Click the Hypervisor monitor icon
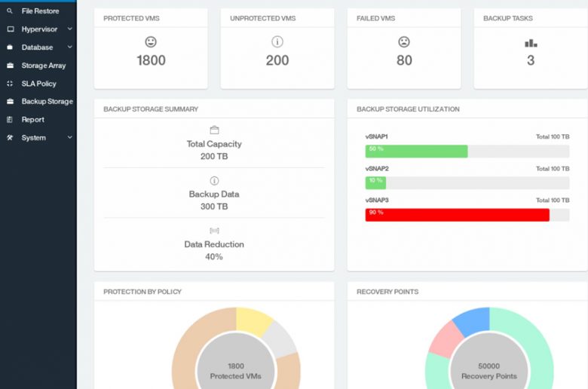Image resolution: width=588 pixels, height=389 pixels. point(11,29)
